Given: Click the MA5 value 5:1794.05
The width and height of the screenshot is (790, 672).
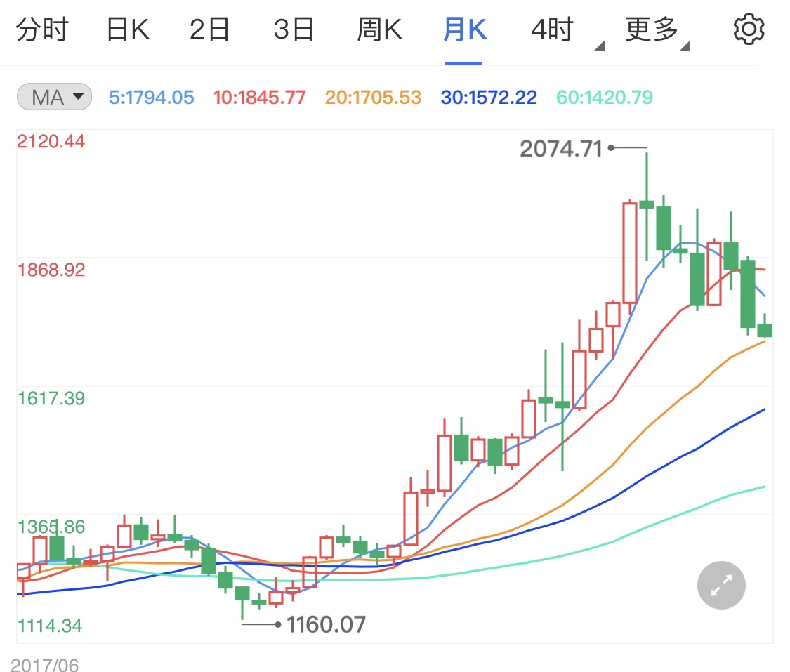Looking at the screenshot, I should click(151, 97).
